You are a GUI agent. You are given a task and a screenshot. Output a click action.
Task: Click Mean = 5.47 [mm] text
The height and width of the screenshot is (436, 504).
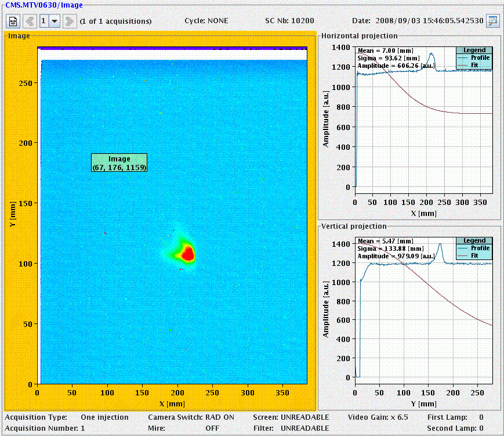coord(385,241)
